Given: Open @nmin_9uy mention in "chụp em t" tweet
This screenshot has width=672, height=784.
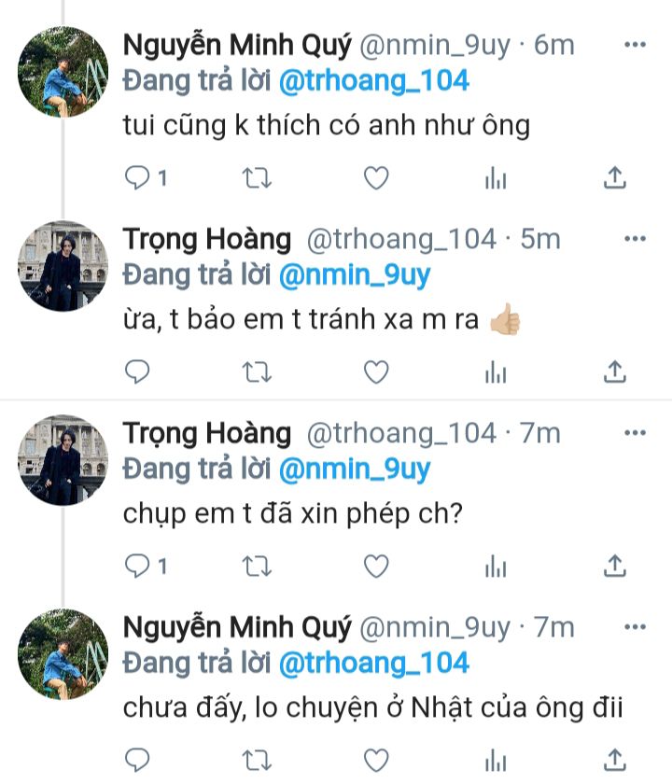Looking at the screenshot, I should coord(355,469).
